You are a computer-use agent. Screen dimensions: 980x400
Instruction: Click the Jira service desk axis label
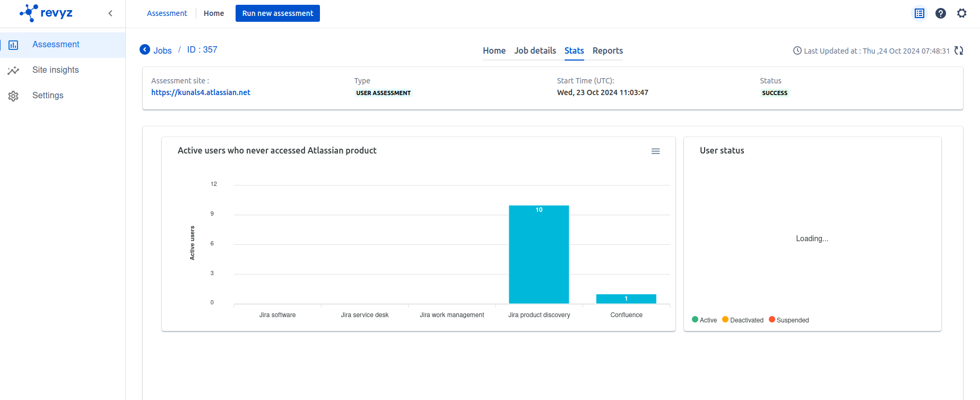[x=365, y=315]
